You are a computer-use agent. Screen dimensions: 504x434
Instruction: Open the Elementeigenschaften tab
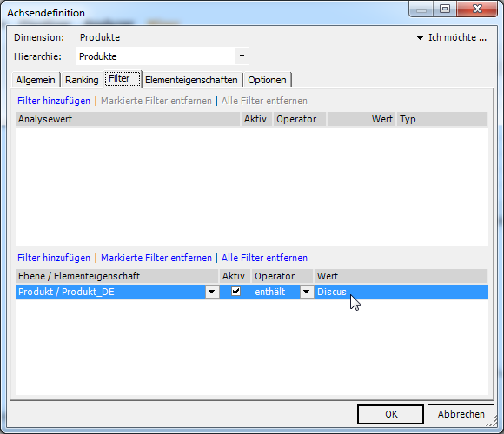(191, 80)
